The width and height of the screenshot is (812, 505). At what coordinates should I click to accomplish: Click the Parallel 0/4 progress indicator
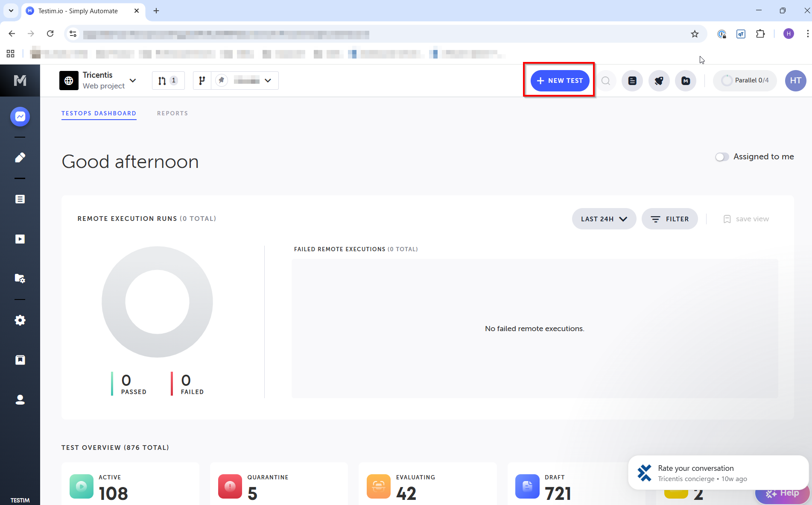(745, 80)
